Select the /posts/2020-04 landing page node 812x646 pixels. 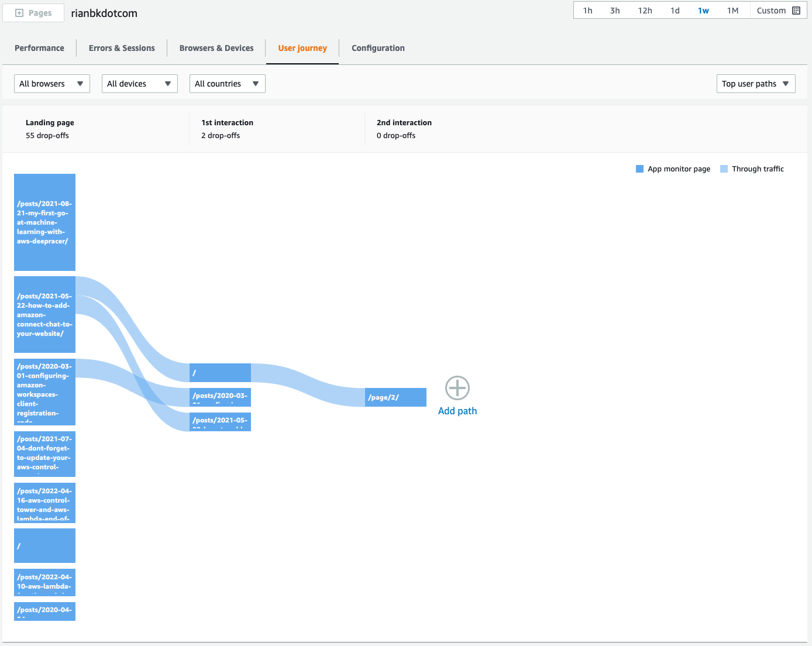pos(44,611)
